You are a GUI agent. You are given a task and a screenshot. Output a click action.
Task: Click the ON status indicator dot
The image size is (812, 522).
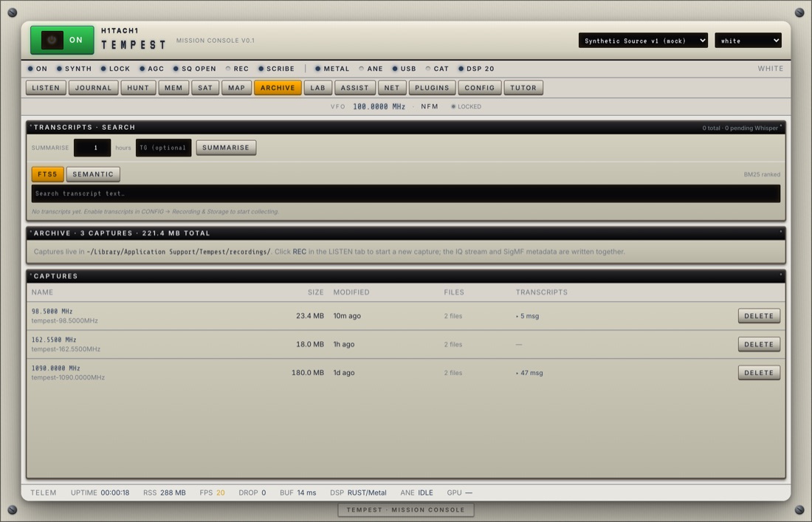tap(30, 69)
